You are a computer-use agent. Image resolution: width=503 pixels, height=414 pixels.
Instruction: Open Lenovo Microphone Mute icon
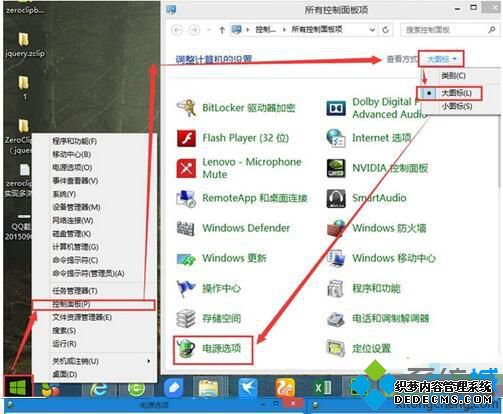186,168
